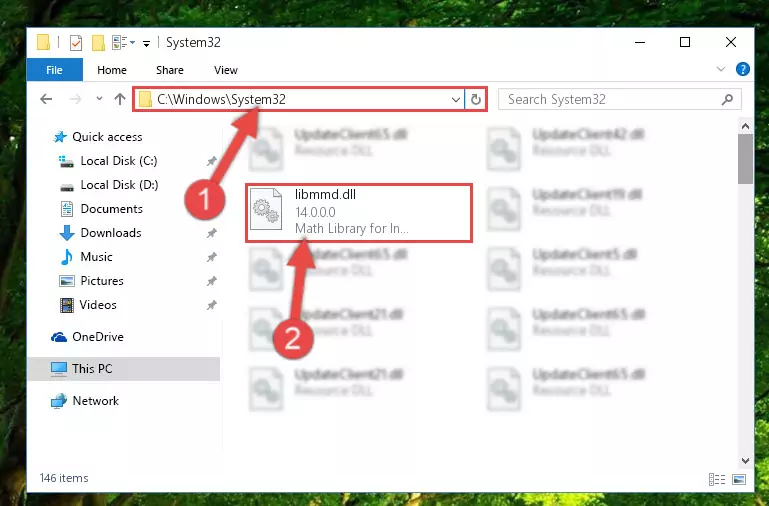Click the scroll down arrow of file list
Screen dimensions: 769x506
[x=745, y=460]
